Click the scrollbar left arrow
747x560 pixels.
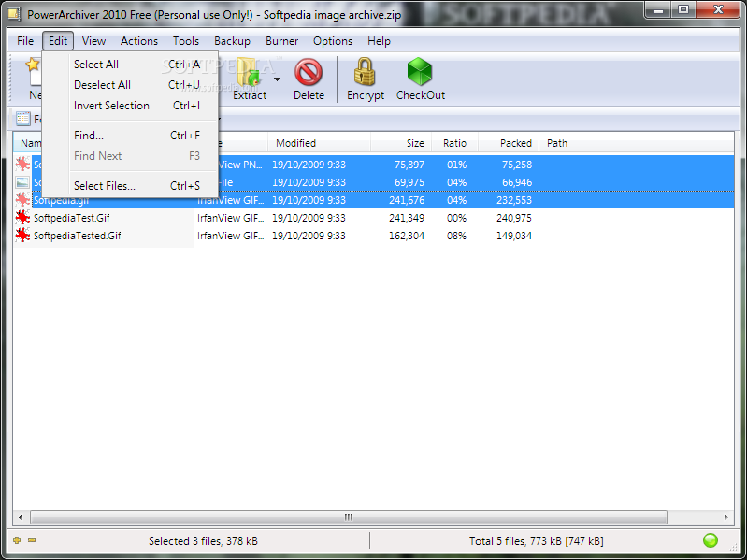click(21, 517)
